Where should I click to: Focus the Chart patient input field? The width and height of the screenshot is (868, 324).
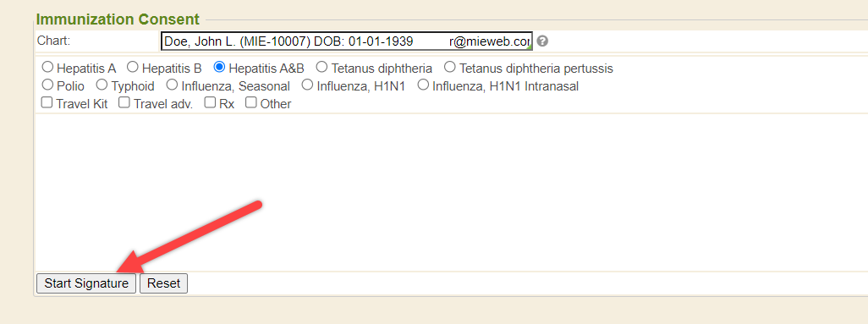[347, 41]
